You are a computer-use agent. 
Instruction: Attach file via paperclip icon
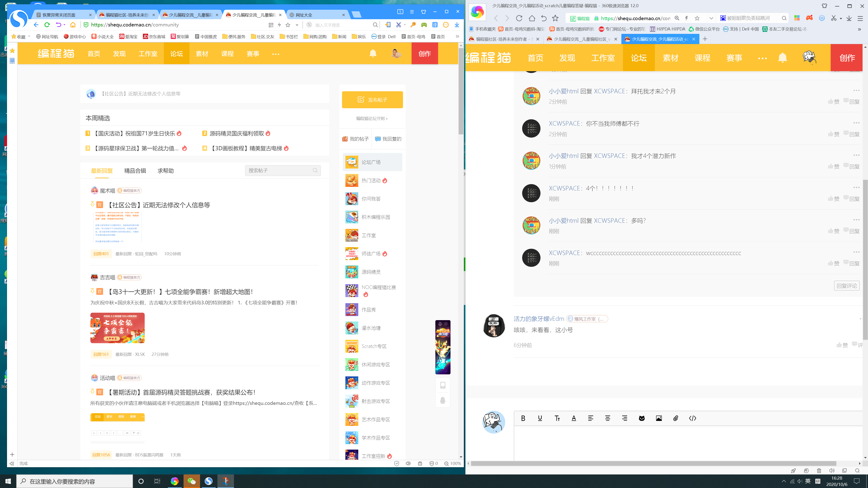tap(676, 418)
